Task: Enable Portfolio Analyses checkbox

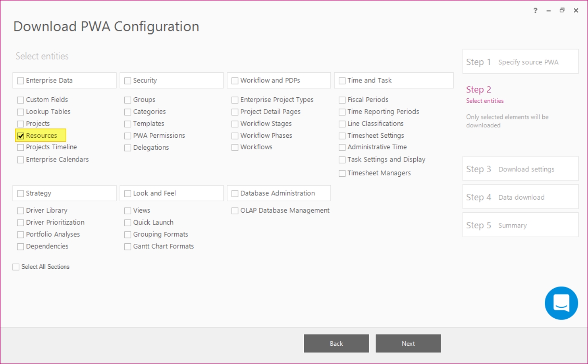Action: [20, 235]
